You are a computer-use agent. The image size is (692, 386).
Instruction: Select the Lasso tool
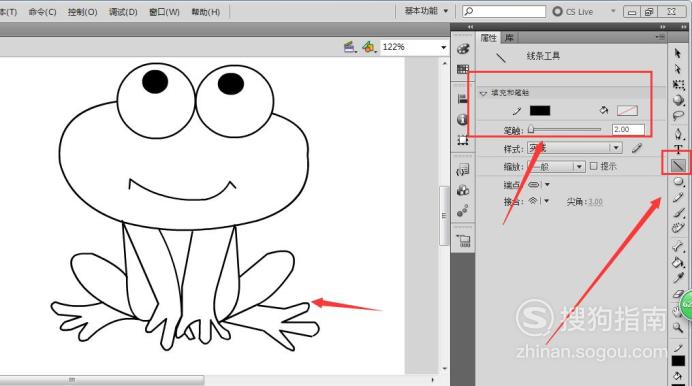[x=678, y=116]
